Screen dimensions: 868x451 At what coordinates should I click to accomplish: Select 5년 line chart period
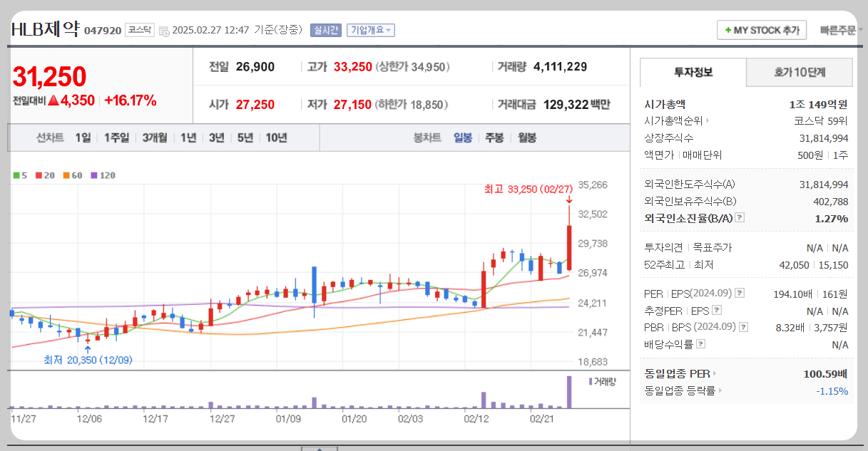(x=245, y=138)
